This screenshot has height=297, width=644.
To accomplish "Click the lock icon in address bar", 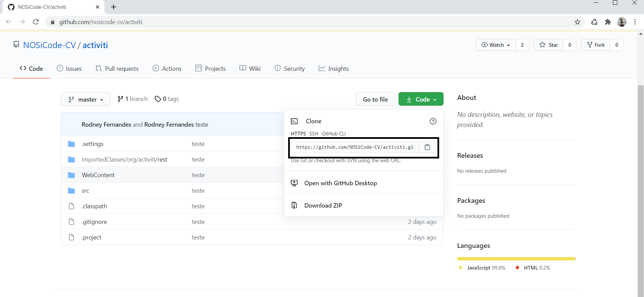I will [x=52, y=22].
